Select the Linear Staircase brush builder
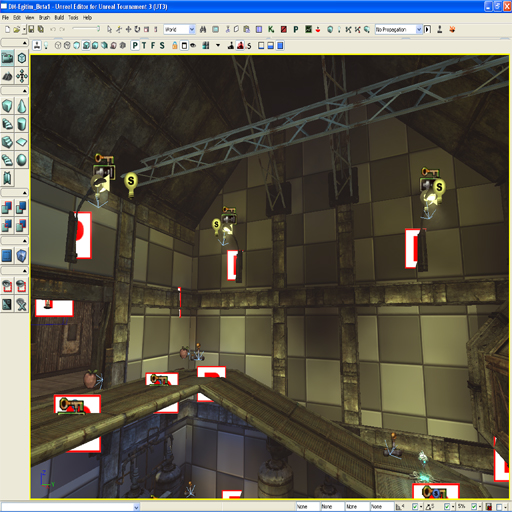 [7, 142]
